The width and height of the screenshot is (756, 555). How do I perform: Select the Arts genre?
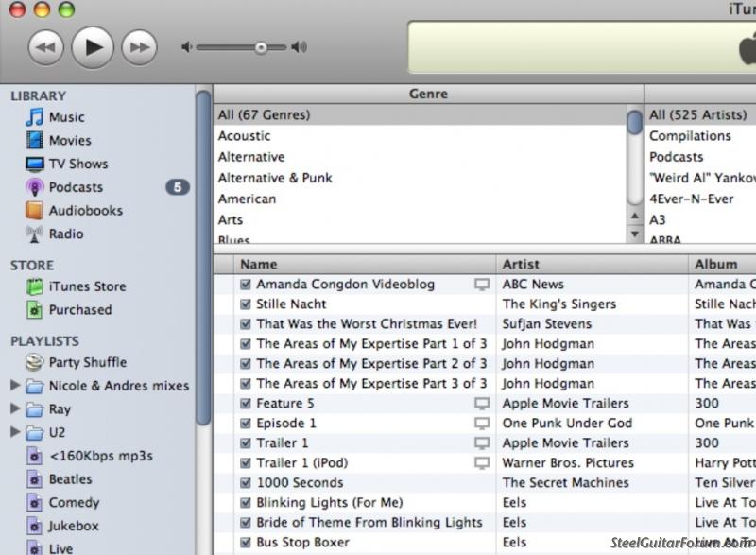(x=420, y=220)
